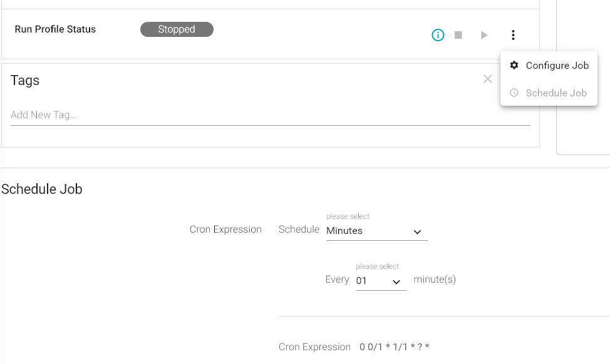Open the three-dot options menu
The width and height of the screenshot is (610, 364).
pos(513,35)
